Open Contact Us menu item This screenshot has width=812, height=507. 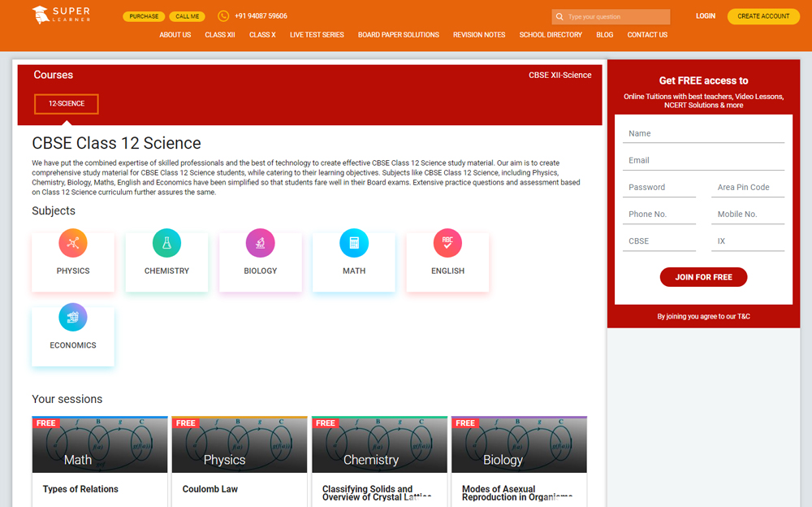coord(647,35)
